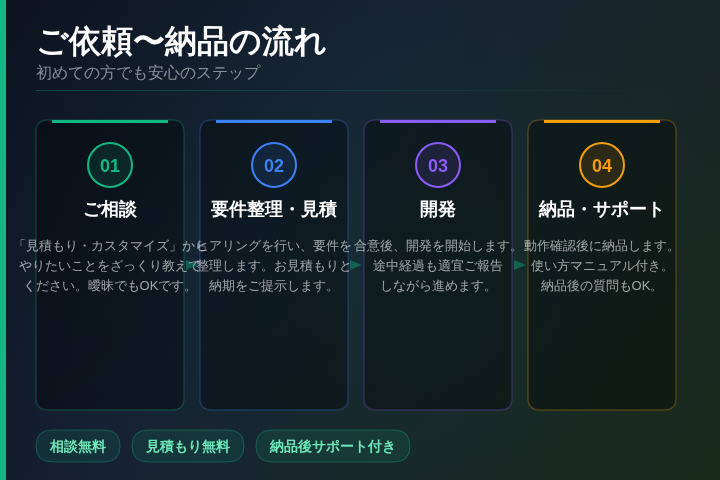Click the ご相談 step heading
The width and height of the screenshot is (720, 480).
pos(110,210)
